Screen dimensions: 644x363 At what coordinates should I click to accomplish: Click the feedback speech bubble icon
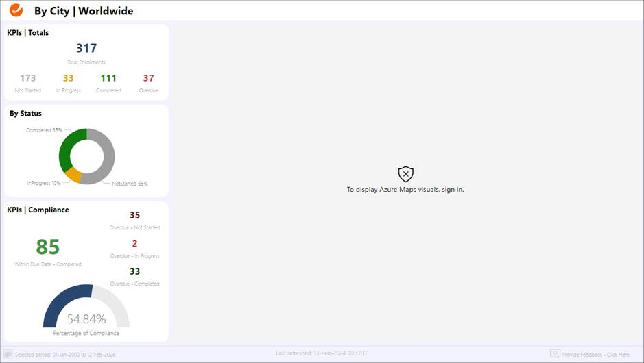555,354
